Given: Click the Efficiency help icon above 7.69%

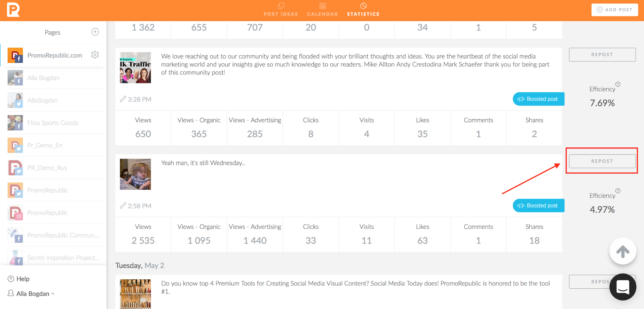Looking at the screenshot, I should pos(618,84).
